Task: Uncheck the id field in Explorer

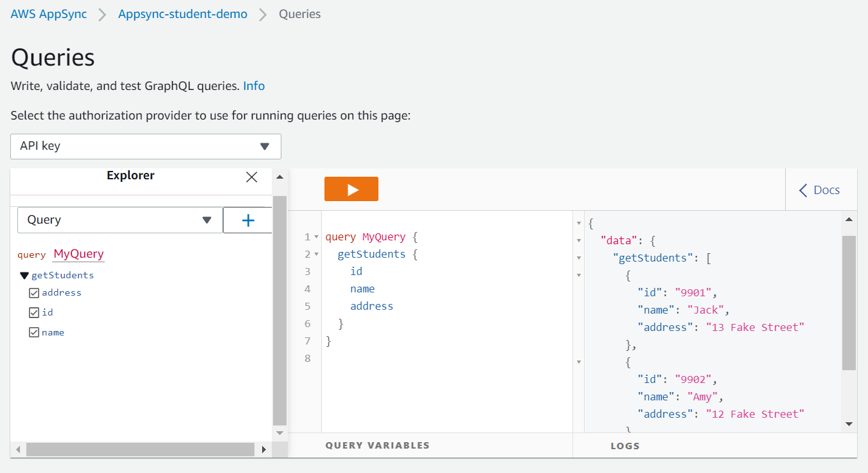Action: click(x=34, y=312)
